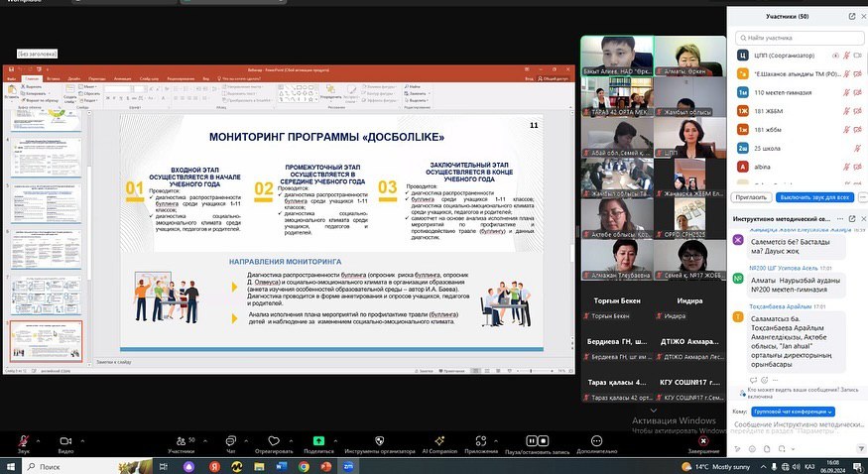Screen dimensions: 868x474
Task: Open the AI Companion icon
Action: [438, 439]
